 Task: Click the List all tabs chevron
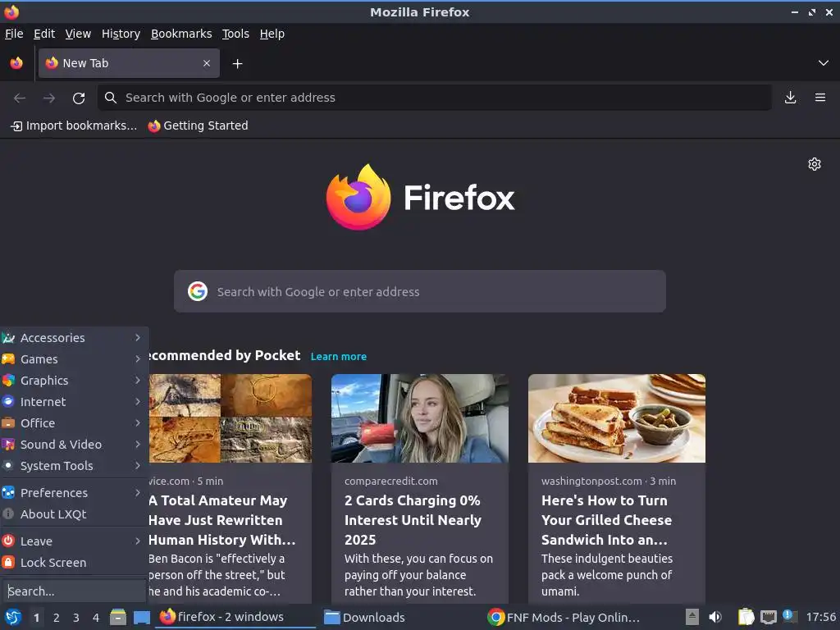point(824,63)
